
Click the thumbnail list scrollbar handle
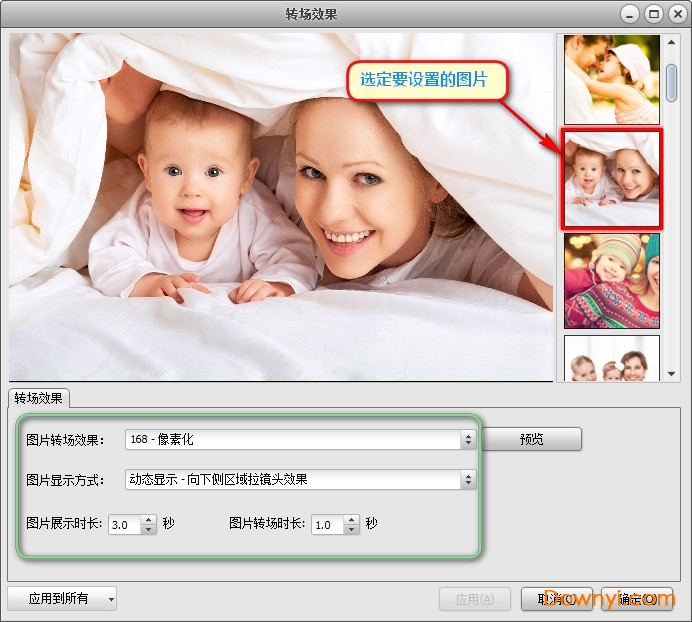pos(672,83)
